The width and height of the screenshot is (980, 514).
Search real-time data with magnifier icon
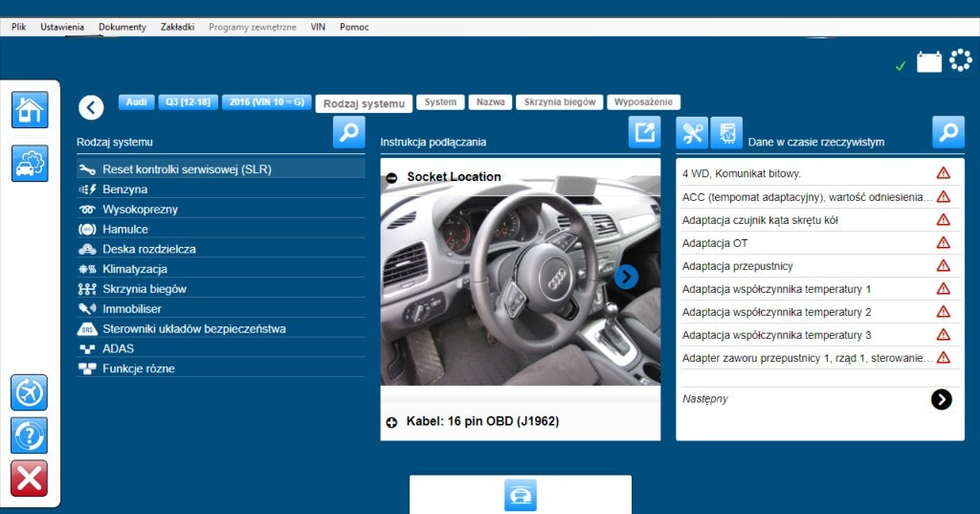tap(948, 132)
